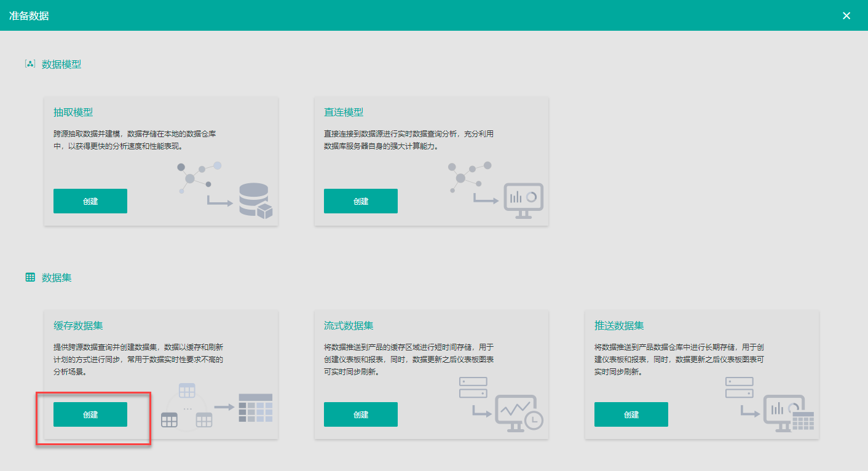Create a new 抽取模型
This screenshot has height=471, width=868.
[90, 201]
